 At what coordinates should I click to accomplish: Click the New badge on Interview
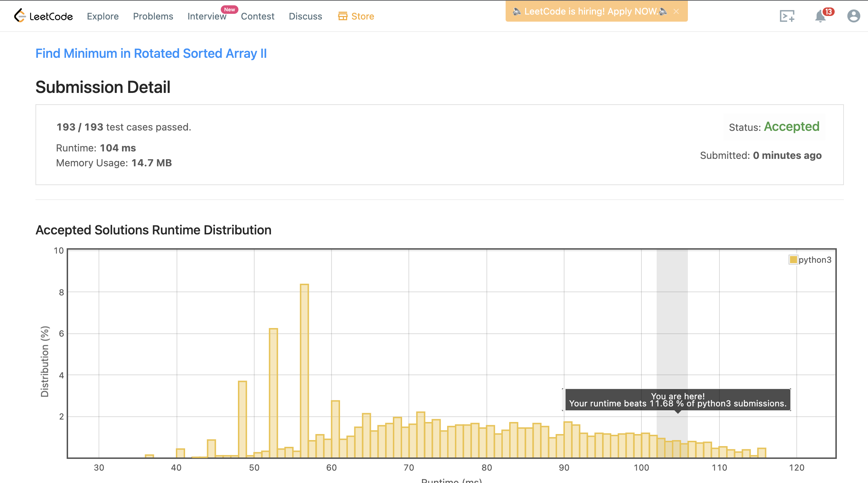[229, 10]
